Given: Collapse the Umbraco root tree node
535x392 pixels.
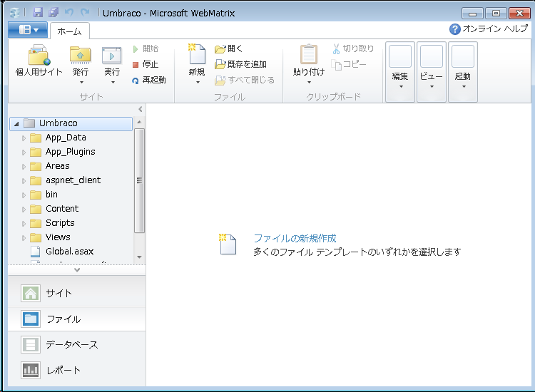Looking at the screenshot, I should coord(16,124).
